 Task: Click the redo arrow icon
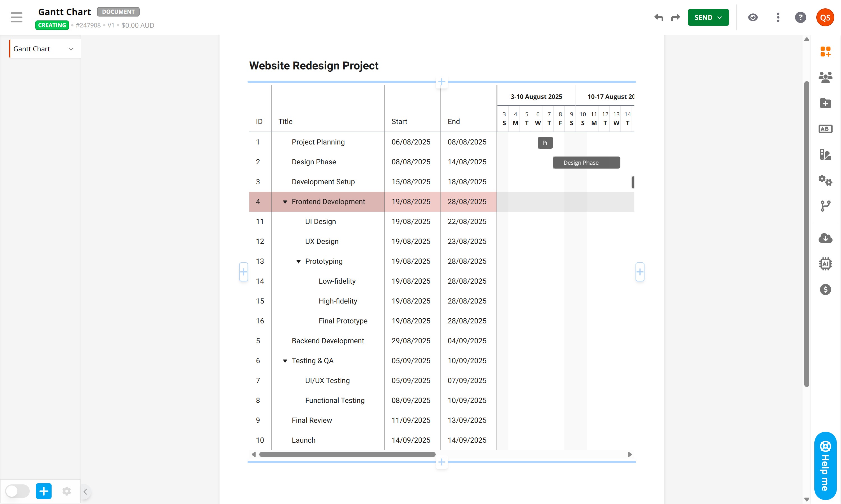click(x=675, y=17)
